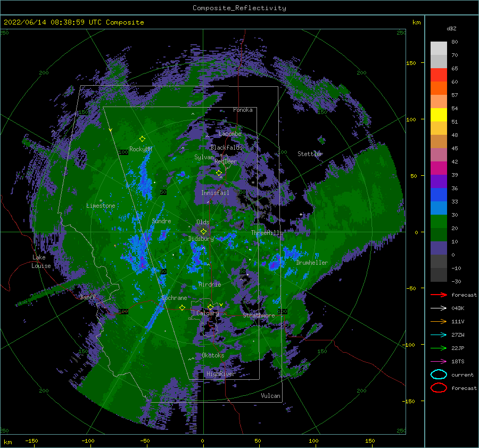Viewport: 479px width, 448px height.
Task: Select the magenta 42–39 dBZ swatch
Action: [x=439, y=168]
